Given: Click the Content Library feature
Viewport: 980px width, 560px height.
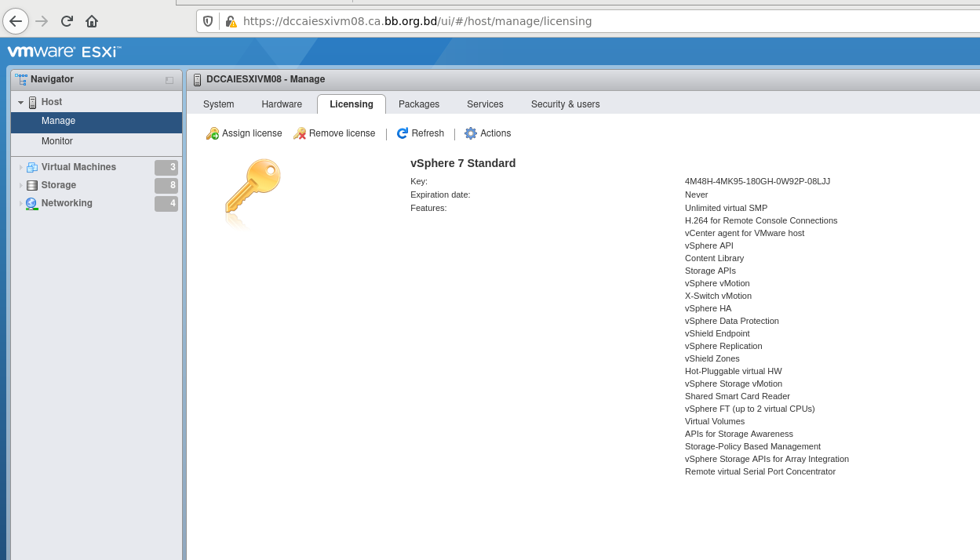Looking at the screenshot, I should 714,258.
